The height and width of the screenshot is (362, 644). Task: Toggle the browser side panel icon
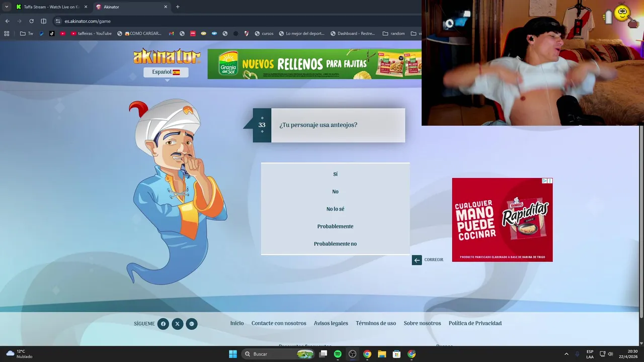(43, 21)
